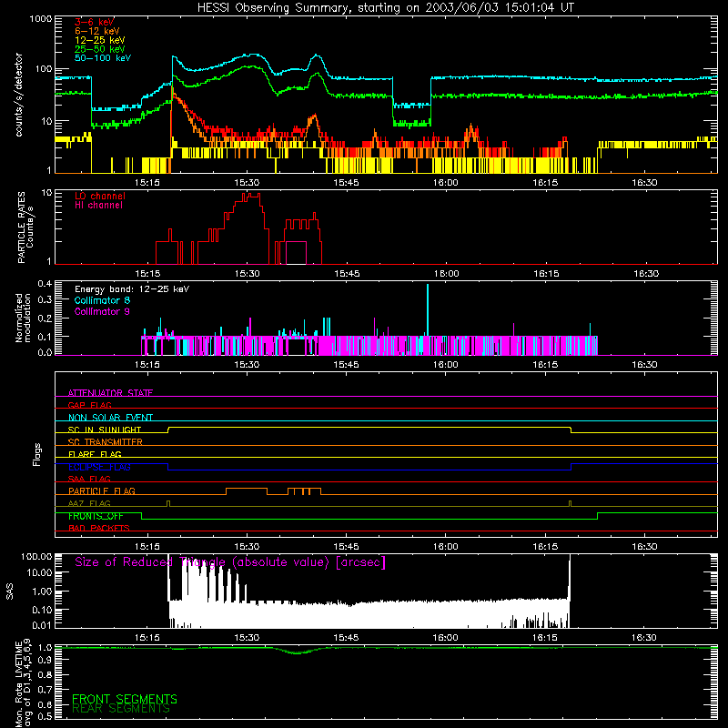The height and width of the screenshot is (728, 728).
Task: Select the "Collimator 9" legend entry
Action: pos(102,311)
